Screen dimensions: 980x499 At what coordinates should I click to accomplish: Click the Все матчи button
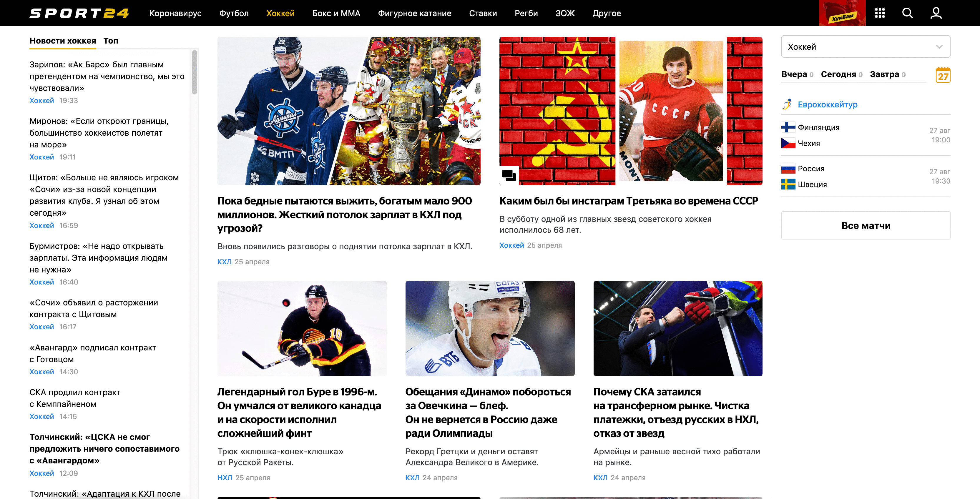point(866,226)
